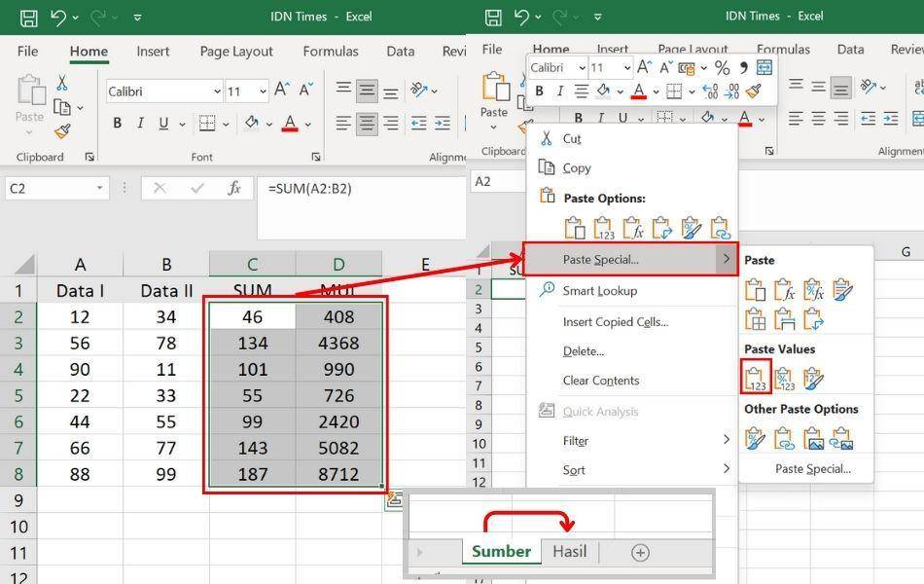
Task: Open the Page Layout tab in the left window
Action: coord(236,52)
